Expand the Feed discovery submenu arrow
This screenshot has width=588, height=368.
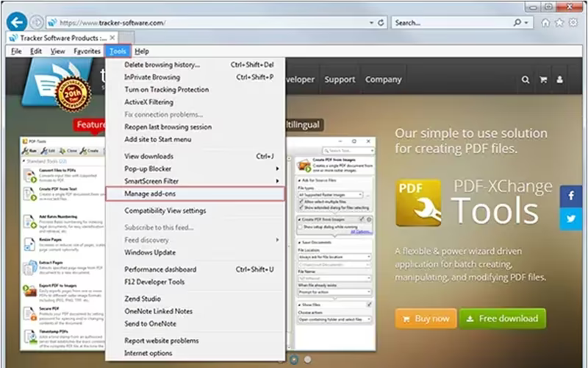tap(277, 240)
